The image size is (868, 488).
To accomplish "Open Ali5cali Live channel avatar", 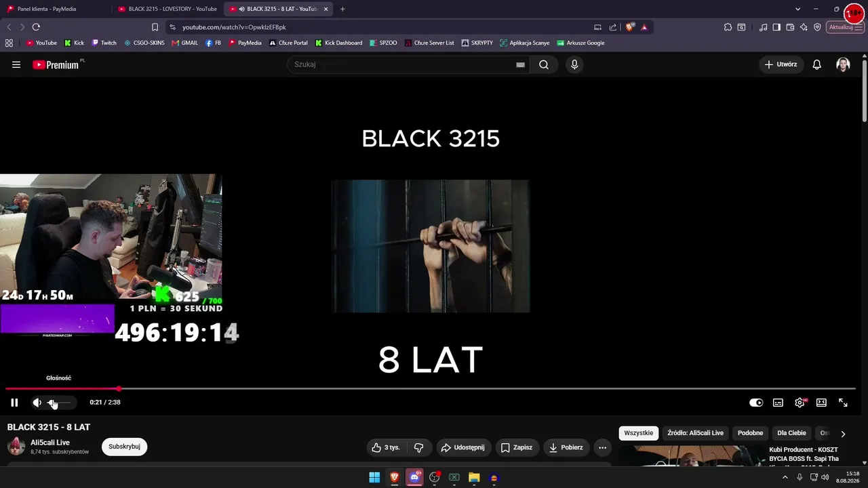I will tap(16, 447).
